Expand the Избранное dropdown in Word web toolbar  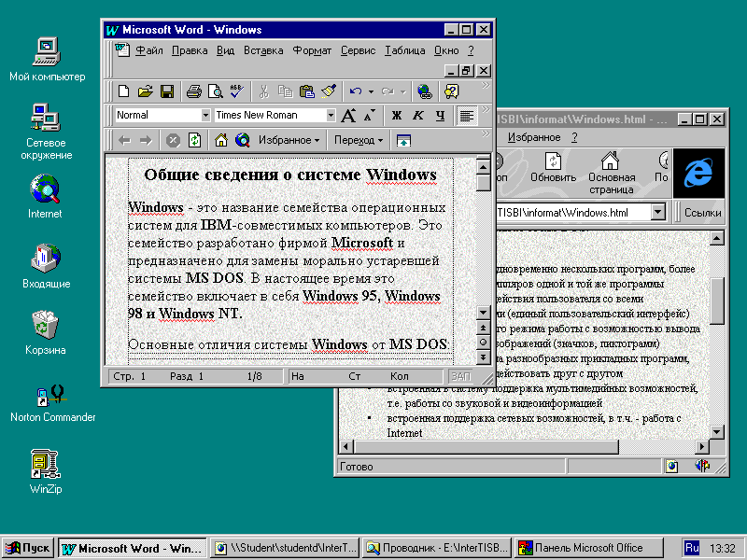[x=289, y=140]
